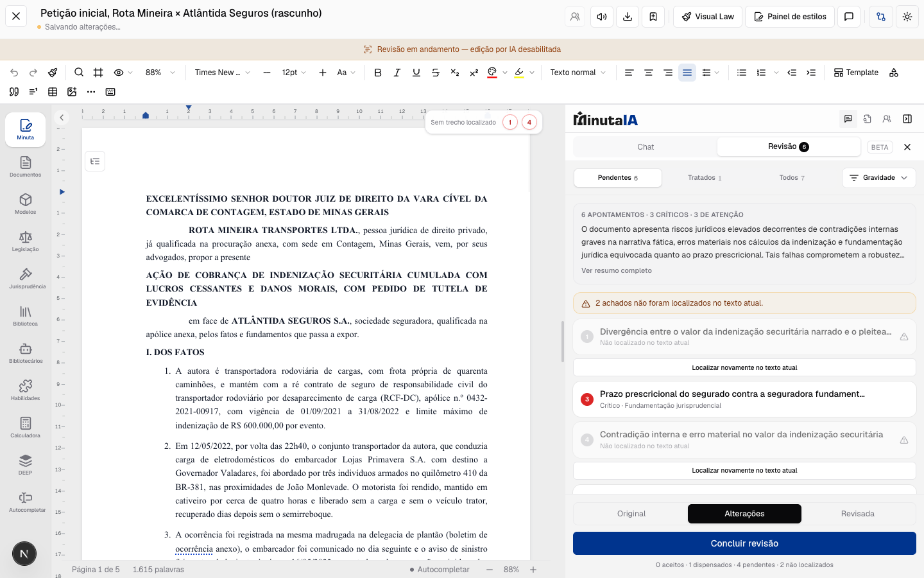This screenshot has width=924, height=578.
Task: Toggle the light/dark theme sun icon
Action: pos(907,17)
